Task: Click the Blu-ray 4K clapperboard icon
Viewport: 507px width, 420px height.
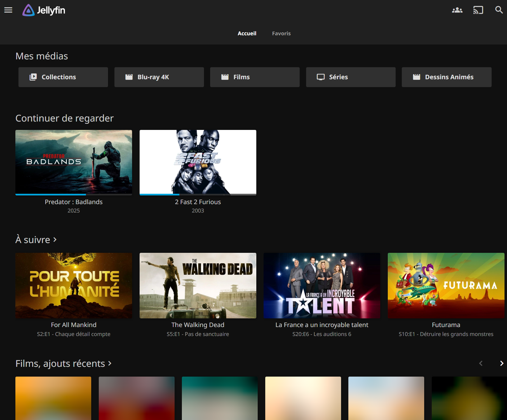Action: (x=129, y=77)
